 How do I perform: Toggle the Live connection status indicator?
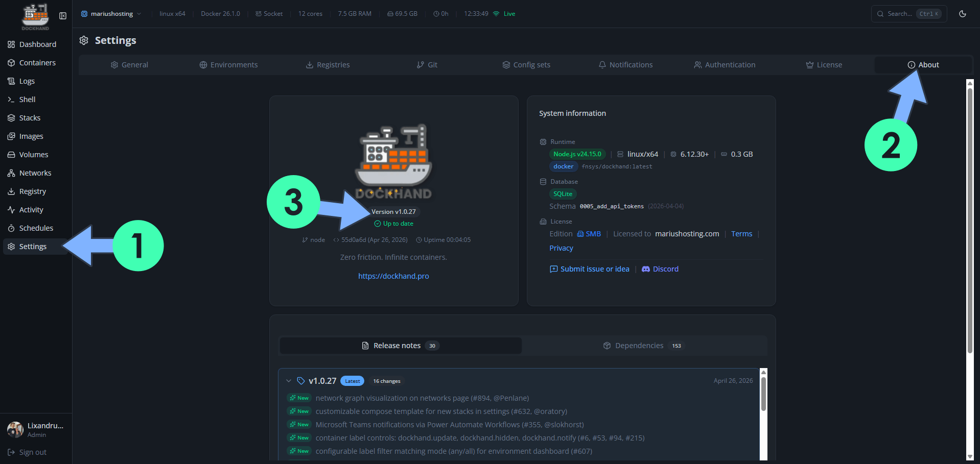click(x=504, y=13)
